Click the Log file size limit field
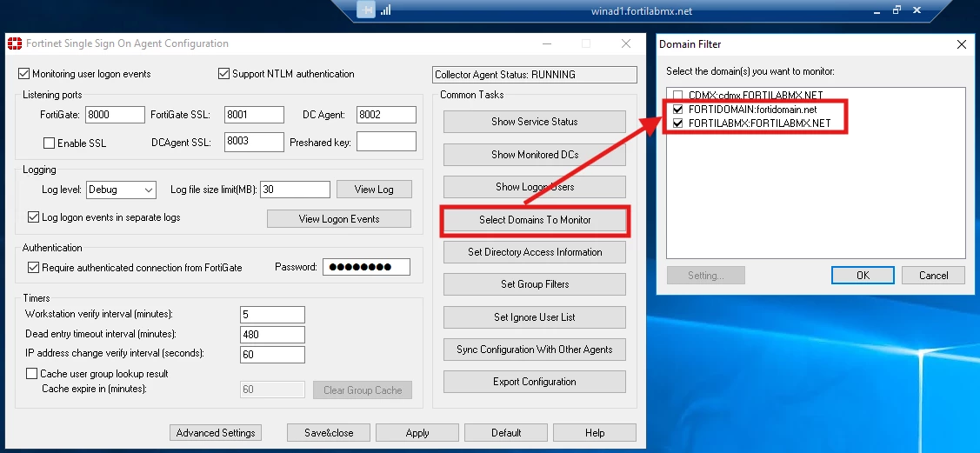The height and width of the screenshot is (453, 980). (x=295, y=190)
